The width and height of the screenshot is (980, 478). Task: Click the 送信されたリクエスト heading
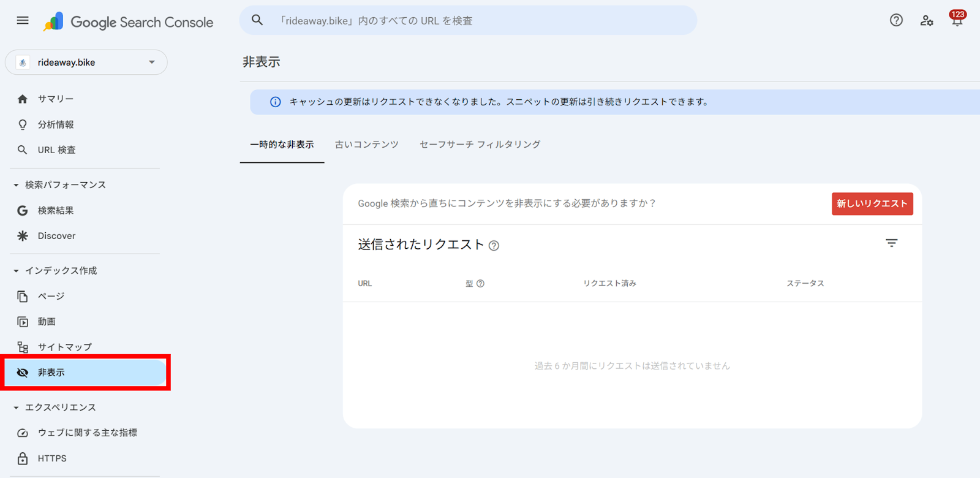pos(421,245)
